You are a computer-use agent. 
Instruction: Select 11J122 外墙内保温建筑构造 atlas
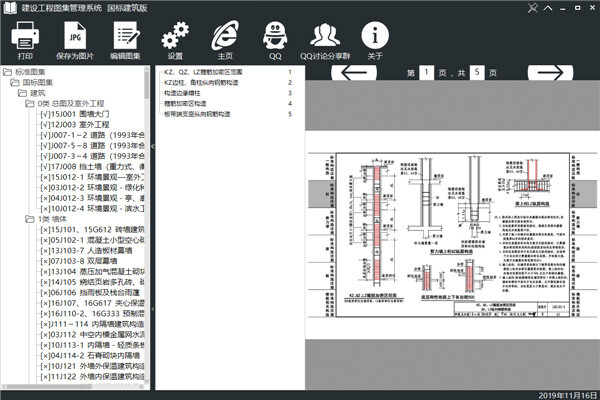92,377
